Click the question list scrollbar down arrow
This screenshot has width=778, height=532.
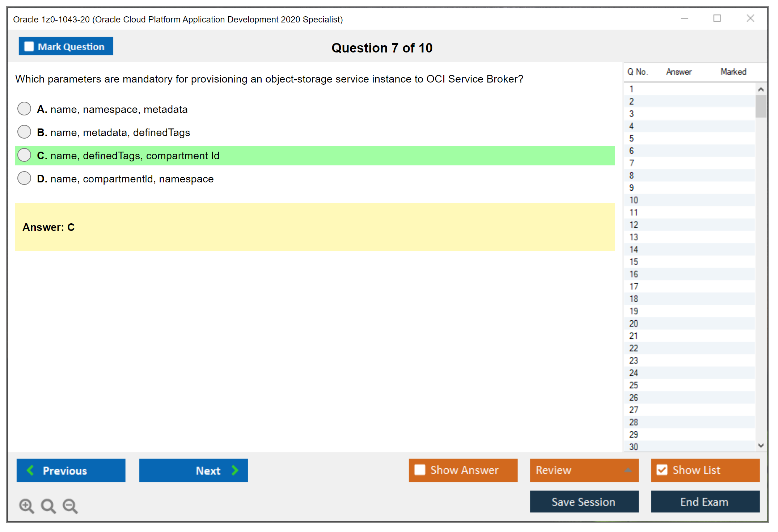[x=761, y=446]
